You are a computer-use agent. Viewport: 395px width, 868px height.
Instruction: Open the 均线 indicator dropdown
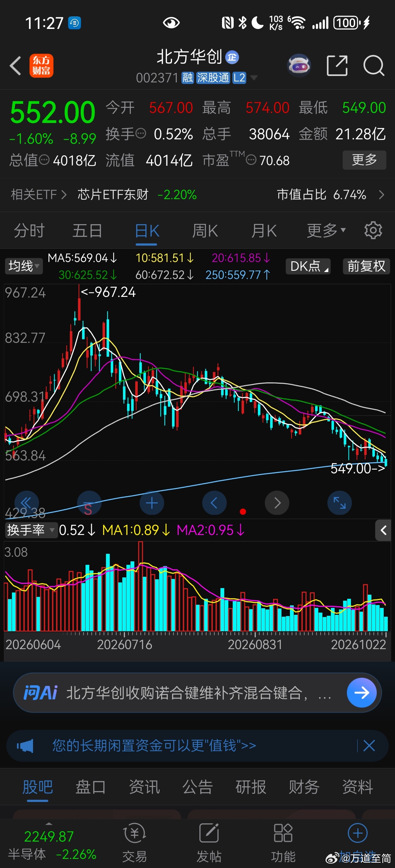coord(24,266)
